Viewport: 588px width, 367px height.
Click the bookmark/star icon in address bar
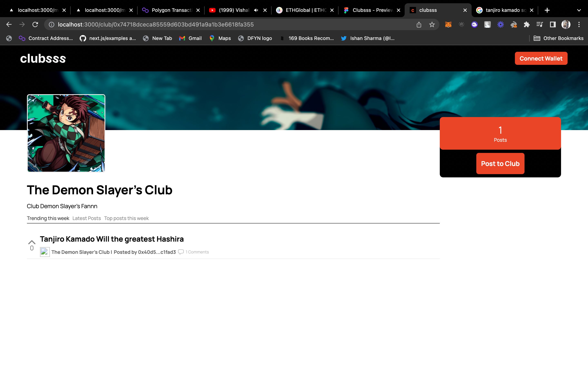click(432, 24)
